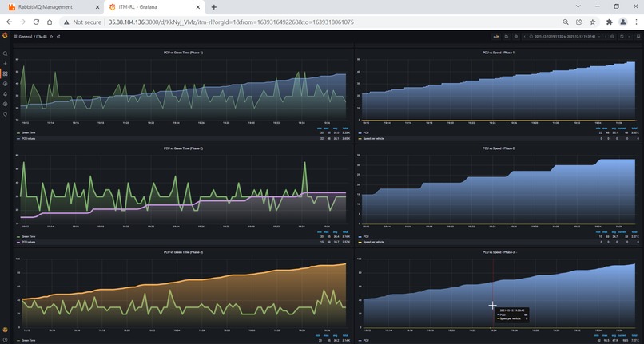
Task: Go back in browser history
Action: tap(9, 22)
